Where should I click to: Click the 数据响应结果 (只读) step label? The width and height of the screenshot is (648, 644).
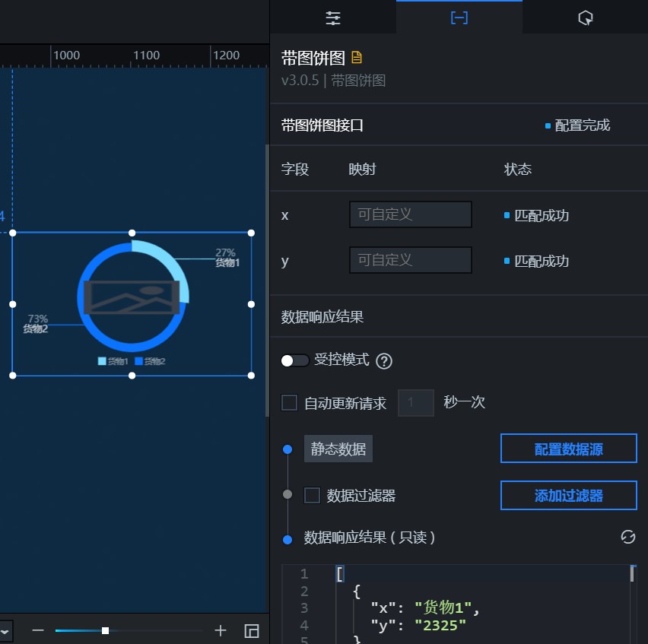tap(370, 537)
